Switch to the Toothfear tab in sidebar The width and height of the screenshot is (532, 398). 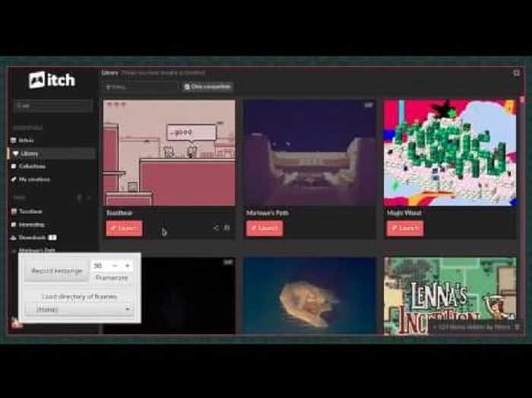[x=27, y=211]
